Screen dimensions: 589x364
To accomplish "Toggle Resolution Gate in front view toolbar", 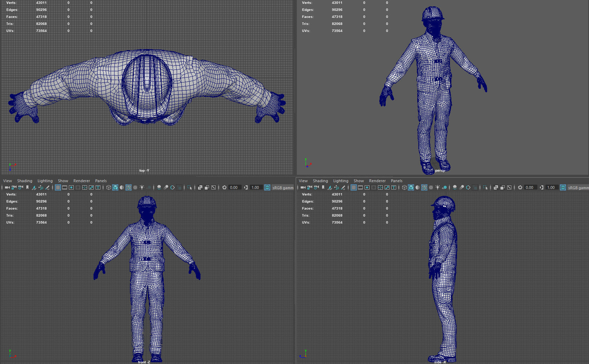I will pyautogui.click(x=71, y=187).
